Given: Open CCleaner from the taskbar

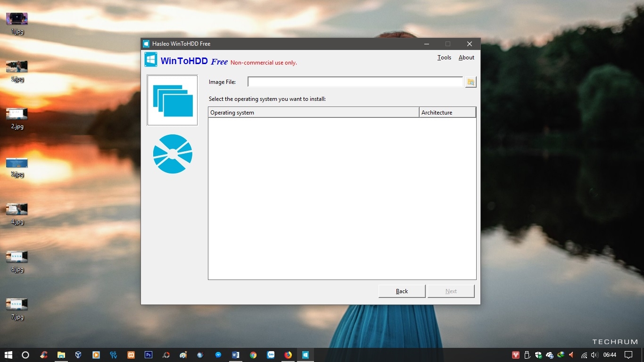Looking at the screenshot, I should (x=44, y=355).
